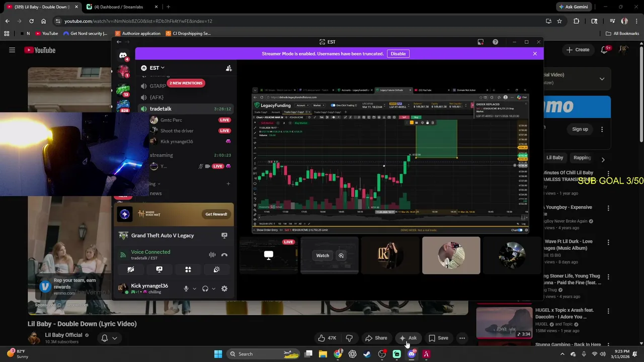Open microphone input options arrow
The image size is (644, 362).
tap(194, 289)
